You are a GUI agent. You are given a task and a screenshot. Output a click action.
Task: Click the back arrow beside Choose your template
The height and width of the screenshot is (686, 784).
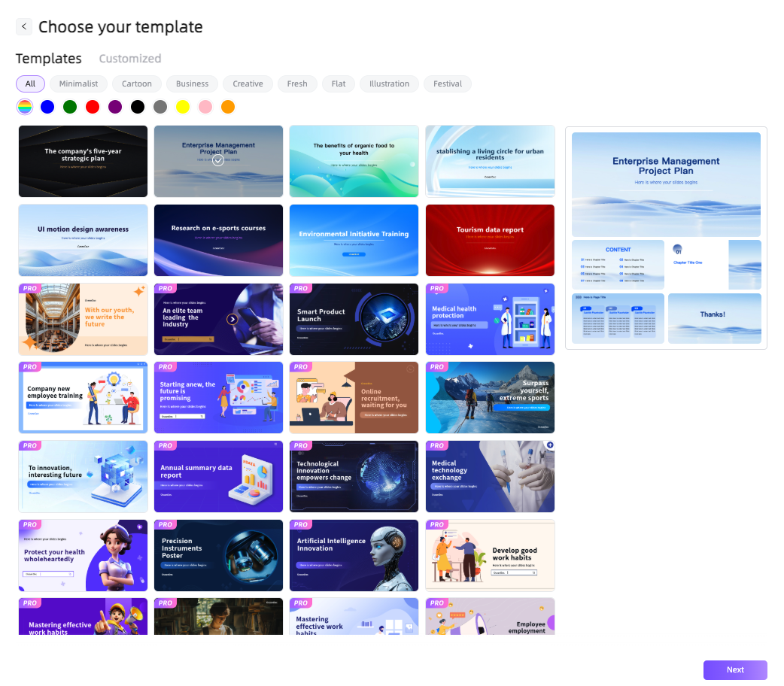point(24,26)
